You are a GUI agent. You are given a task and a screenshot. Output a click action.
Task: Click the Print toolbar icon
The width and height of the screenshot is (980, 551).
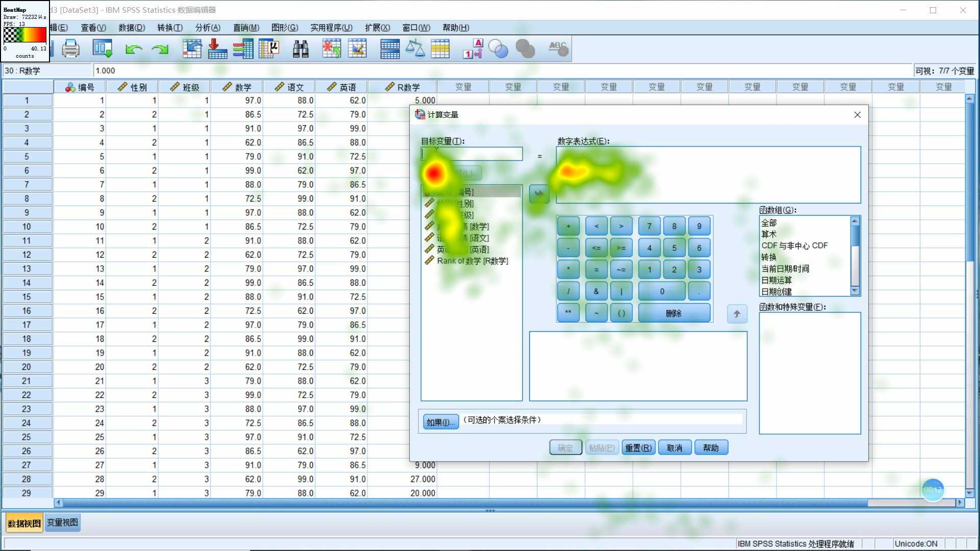tap(70, 49)
